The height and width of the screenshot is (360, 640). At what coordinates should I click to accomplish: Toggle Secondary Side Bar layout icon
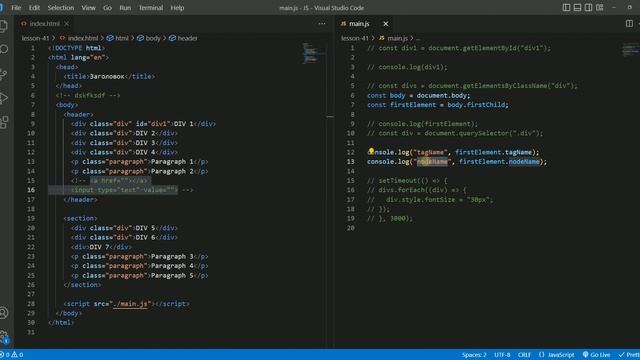click(588, 7)
